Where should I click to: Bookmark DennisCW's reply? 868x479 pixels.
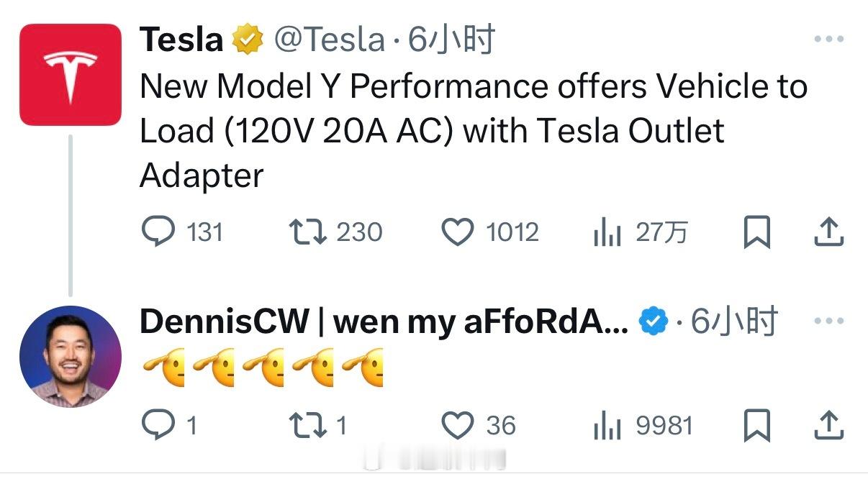point(756,426)
